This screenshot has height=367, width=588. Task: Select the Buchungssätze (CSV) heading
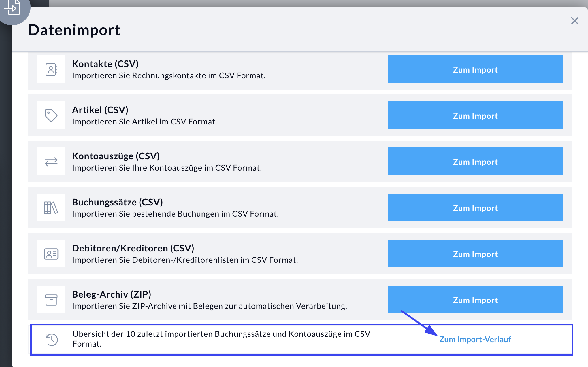117,202
